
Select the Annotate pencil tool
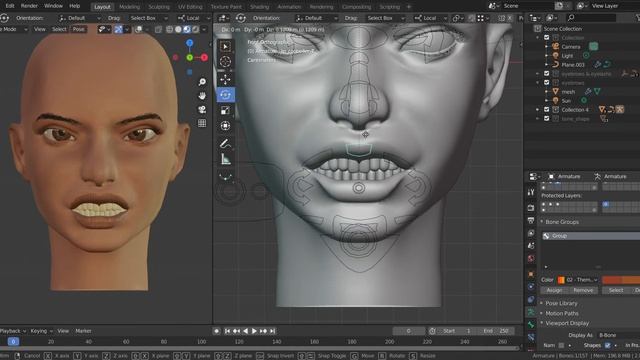pyautogui.click(x=225, y=143)
